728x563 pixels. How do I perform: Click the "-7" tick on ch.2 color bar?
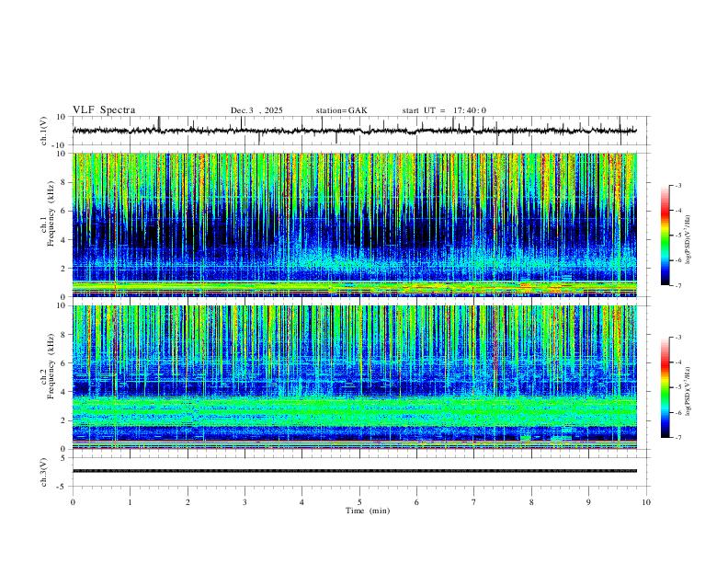click(678, 438)
